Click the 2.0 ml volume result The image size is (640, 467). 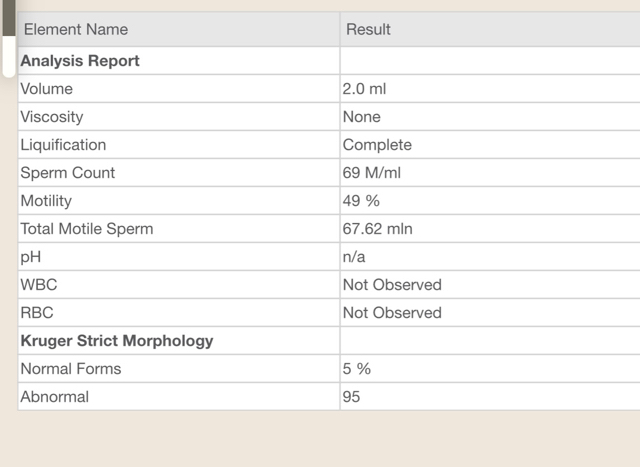pyautogui.click(x=364, y=89)
